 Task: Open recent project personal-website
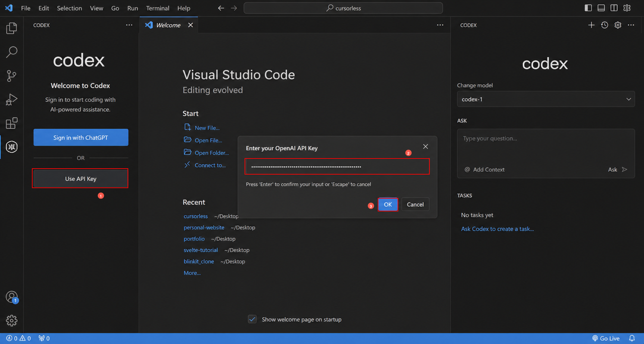[204, 228]
